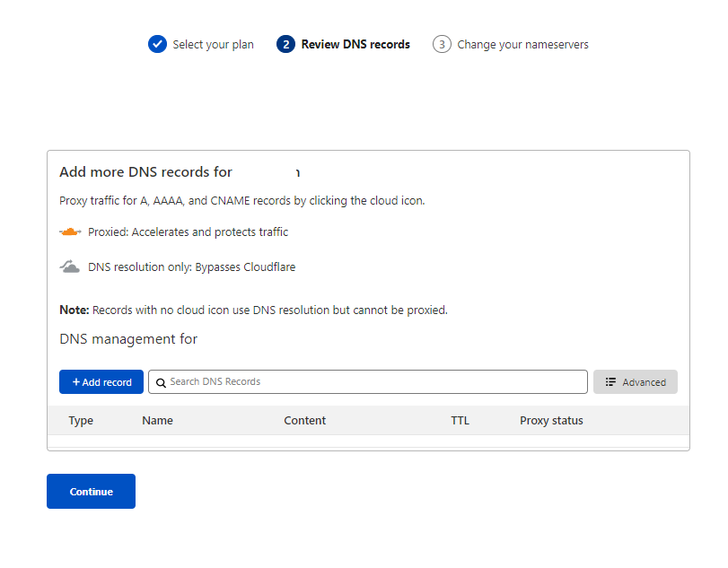Click the DNS management for heading
This screenshot has height=568, width=728.
128,338
